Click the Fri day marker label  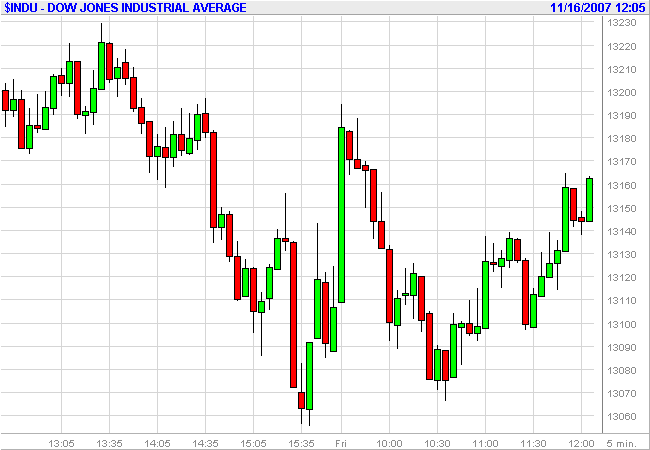pos(341,444)
